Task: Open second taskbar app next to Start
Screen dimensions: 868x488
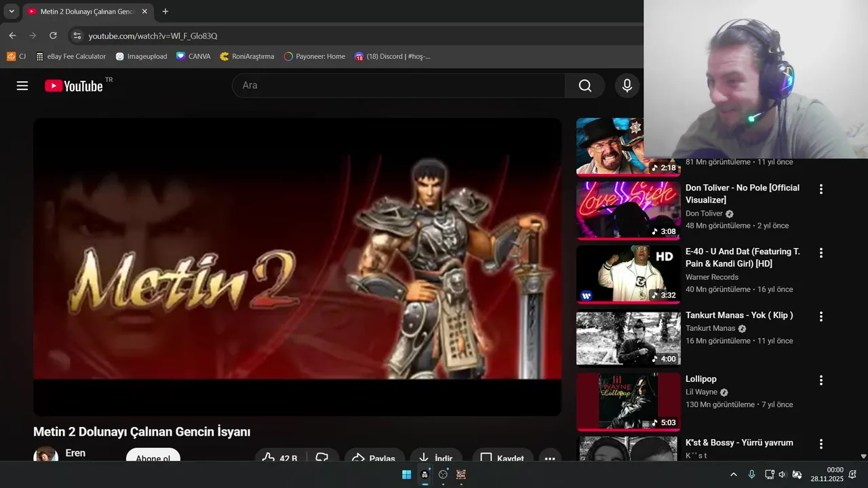Action: tap(425, 474)
